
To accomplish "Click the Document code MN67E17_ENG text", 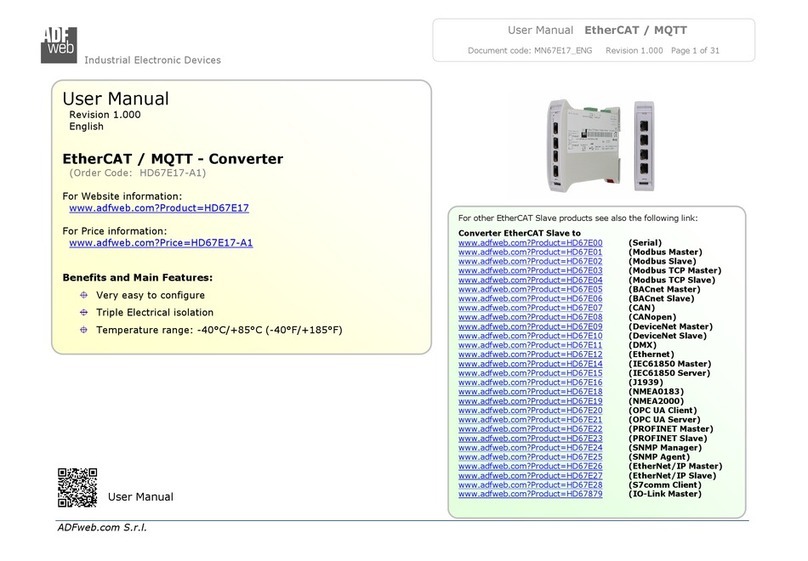I will coord(530,50).
